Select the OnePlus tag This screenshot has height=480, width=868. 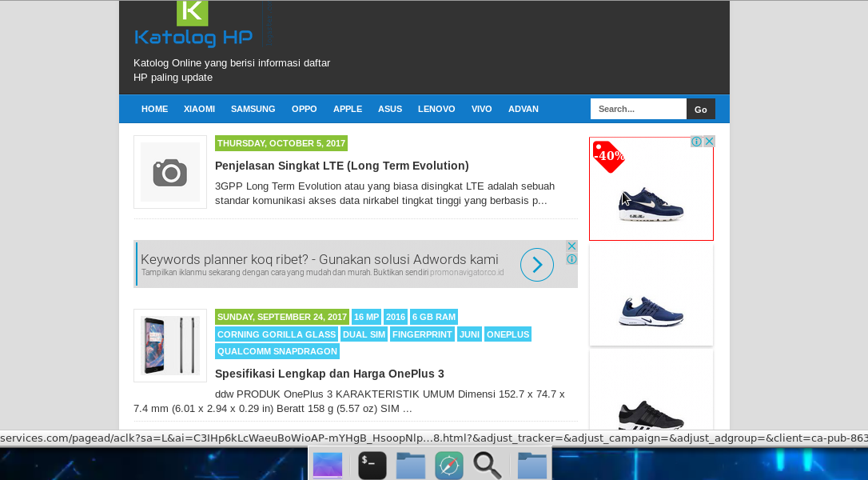point(508,334)
